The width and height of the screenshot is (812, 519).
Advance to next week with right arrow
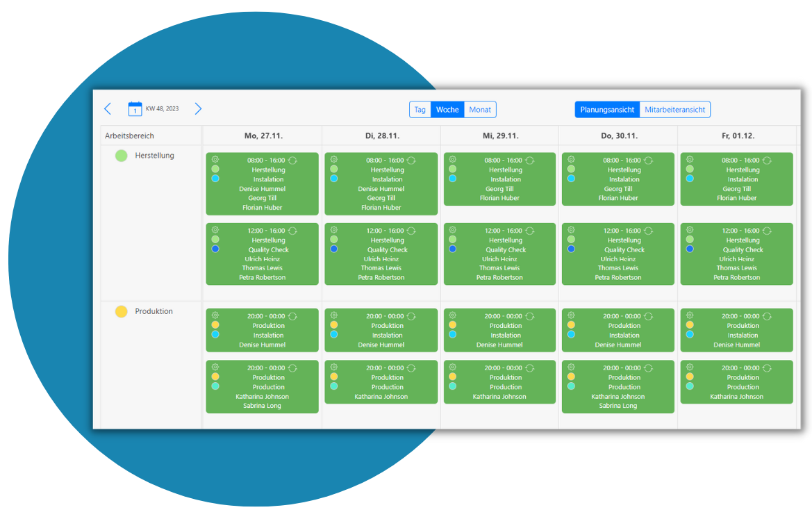coord(198,109)
